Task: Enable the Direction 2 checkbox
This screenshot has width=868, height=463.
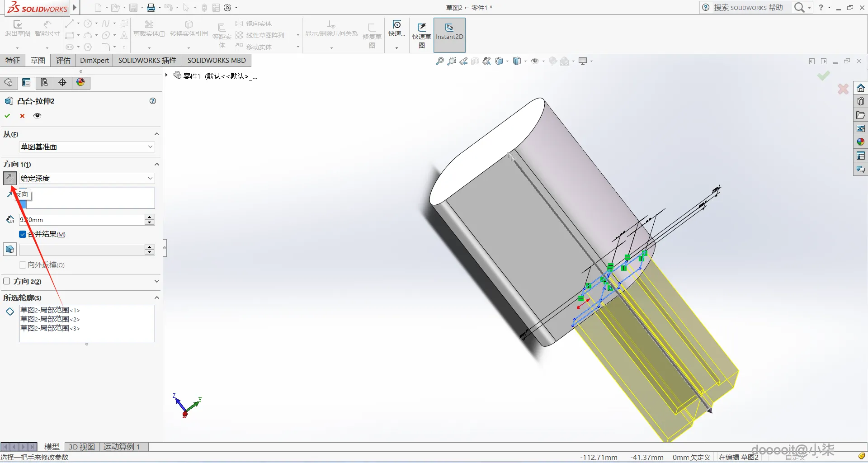Action: click(x=7, y=281)
